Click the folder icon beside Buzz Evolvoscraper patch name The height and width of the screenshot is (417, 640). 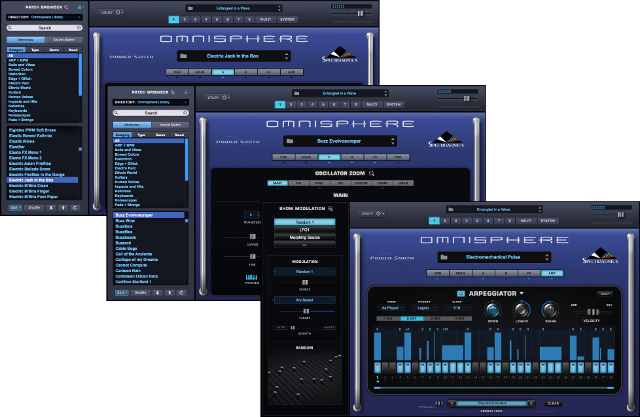pyautogui.click(x=290, y=141)
